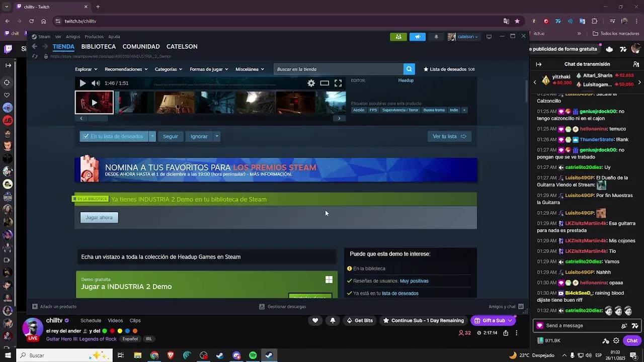Screen dimensions: 644x362
Task: Open Spotify from Windows taskbar
Action: (253, 355)
